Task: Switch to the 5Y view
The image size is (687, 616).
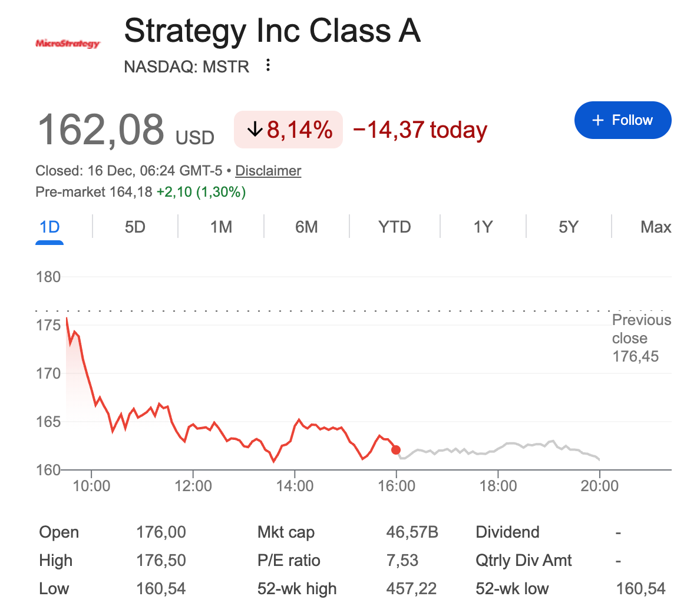Action: [567, 227]
